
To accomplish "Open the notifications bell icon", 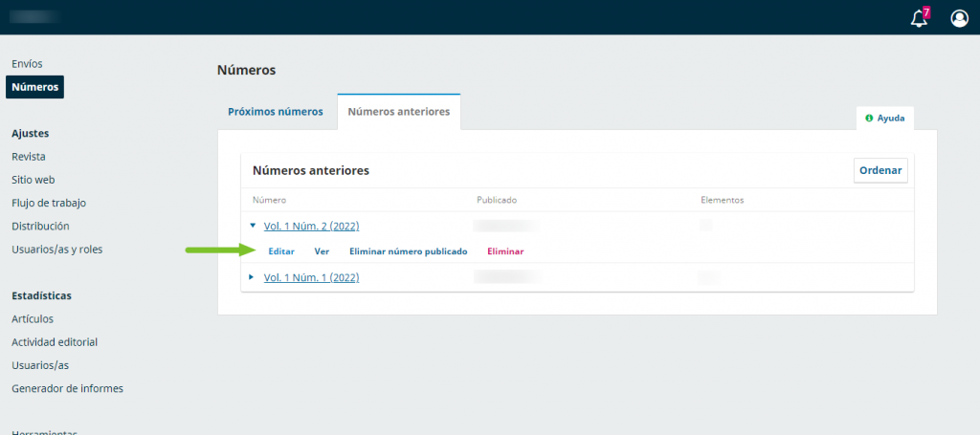I will (919, 18).
